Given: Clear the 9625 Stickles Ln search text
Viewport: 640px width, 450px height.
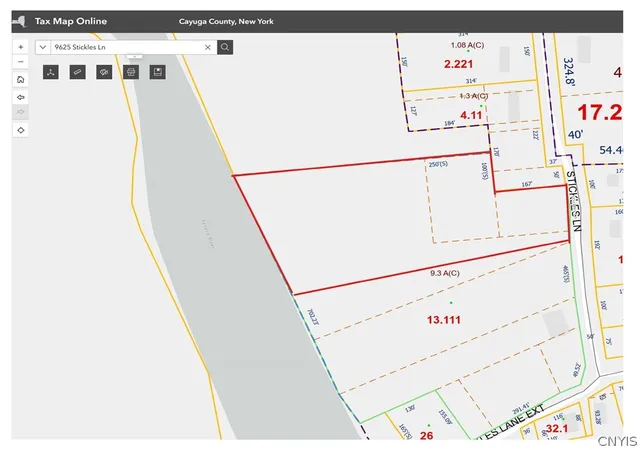Looking at the screenshot, I should (x=207, y=47).
